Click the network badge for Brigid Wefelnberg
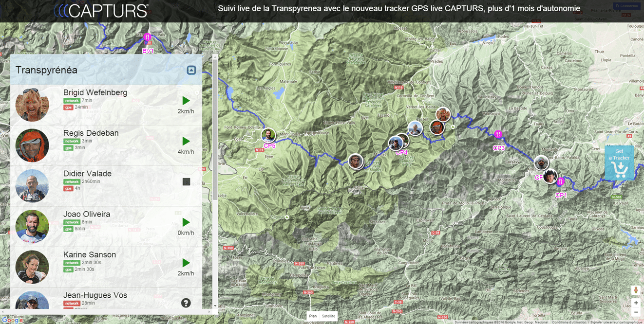 (x=72, y=101)
